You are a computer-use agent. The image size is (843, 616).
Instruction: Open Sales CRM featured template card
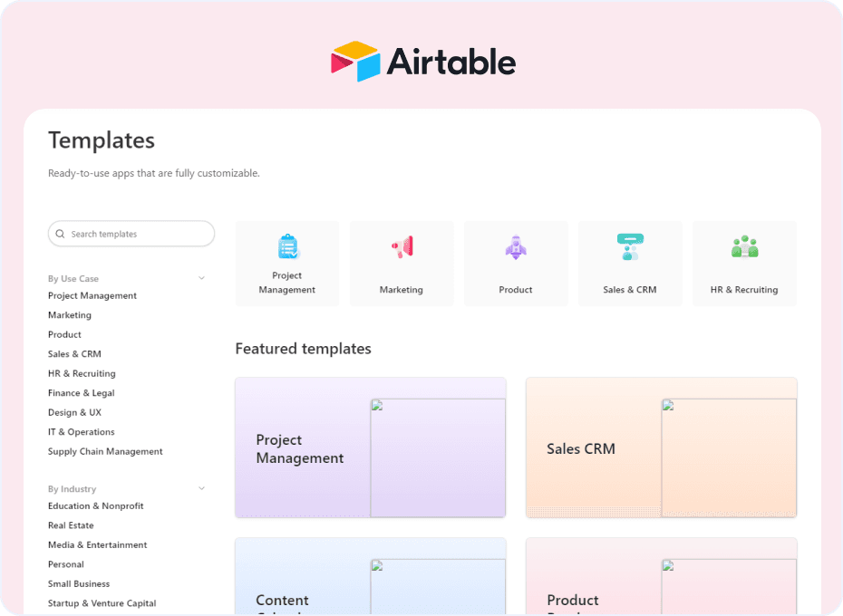662,448
